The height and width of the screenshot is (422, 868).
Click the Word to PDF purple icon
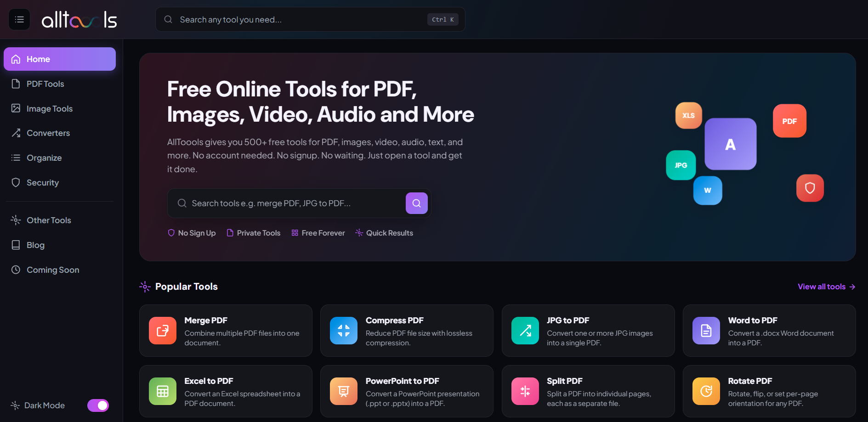706,331
